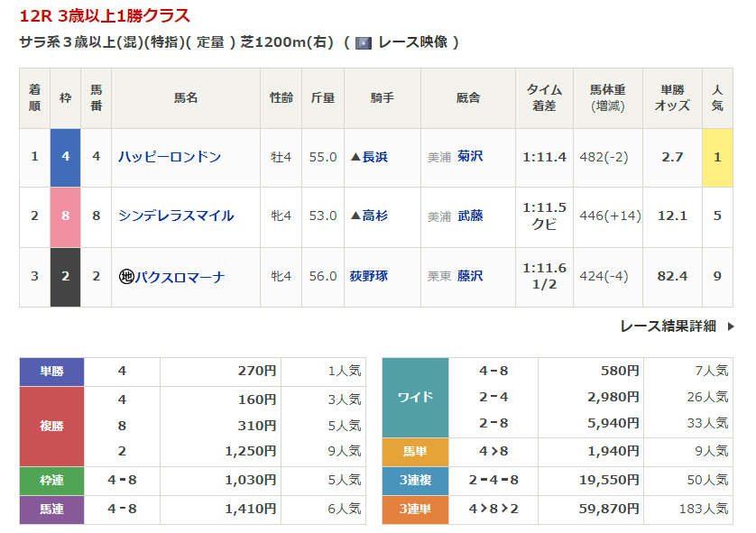Screen dimensions: 756x533
Task: Open horse page for シンデレラスマイル
Action: point(176,216)
